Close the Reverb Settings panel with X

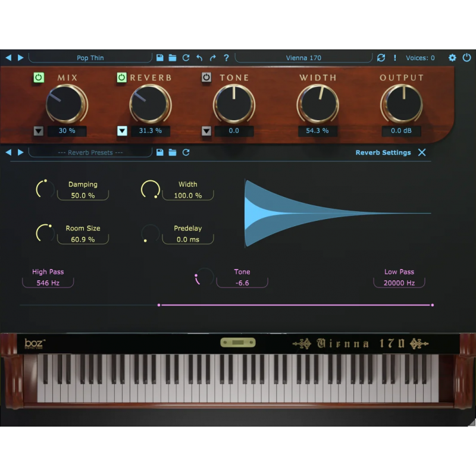[x=422, y=152]
